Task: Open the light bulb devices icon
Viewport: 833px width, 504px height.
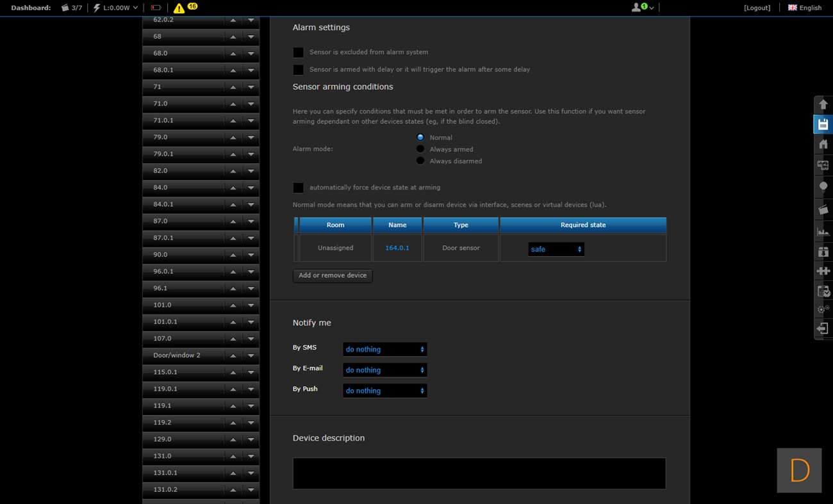Action: coord(823,186)
